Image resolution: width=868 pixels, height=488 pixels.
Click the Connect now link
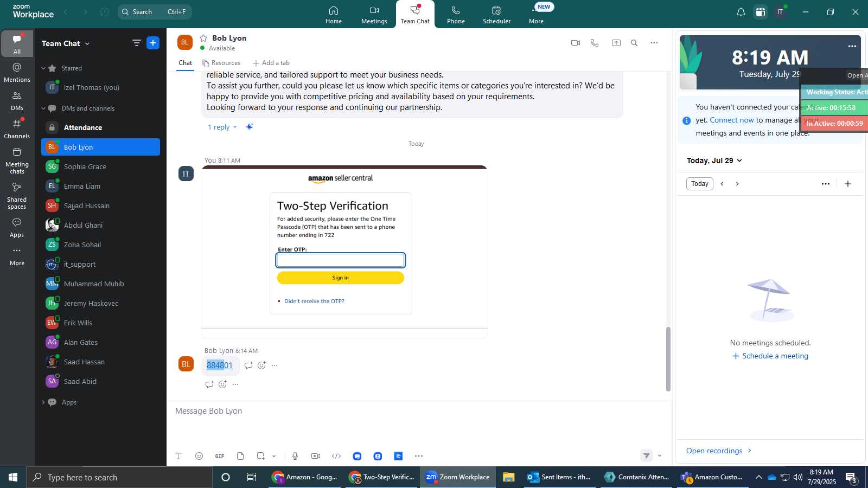click(732, 120)
